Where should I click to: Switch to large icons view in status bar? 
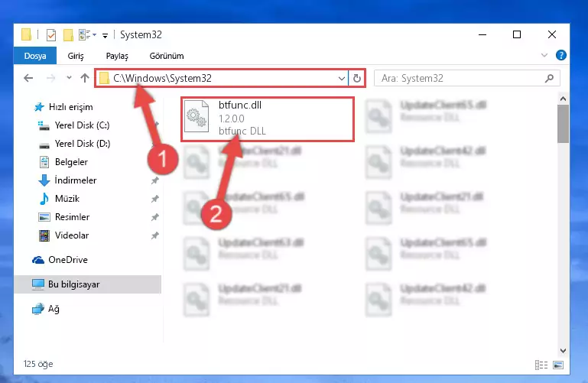click(558, 365)
